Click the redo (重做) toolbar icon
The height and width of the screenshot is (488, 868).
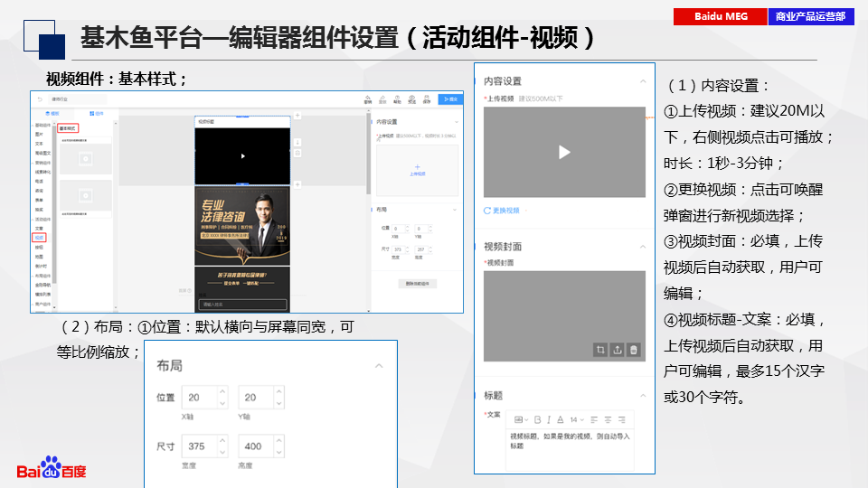(x=382, y=99)
